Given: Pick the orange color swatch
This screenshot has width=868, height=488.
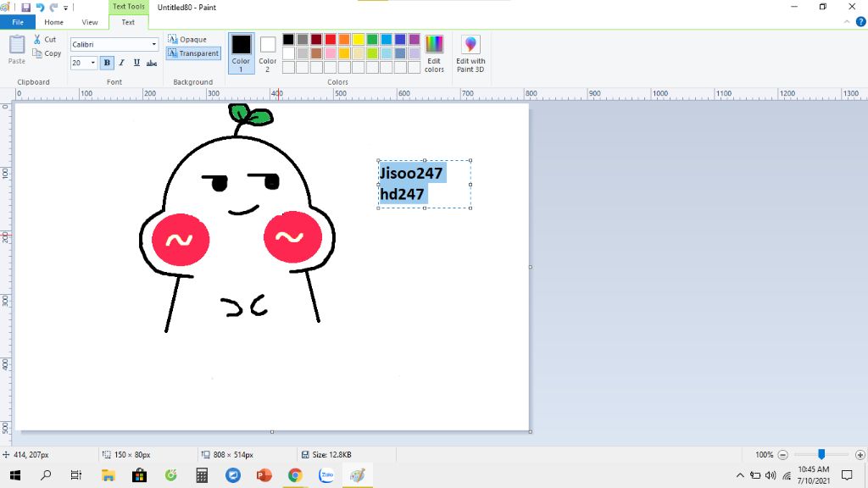Looking at the screenshot, I should pos(344,39).
